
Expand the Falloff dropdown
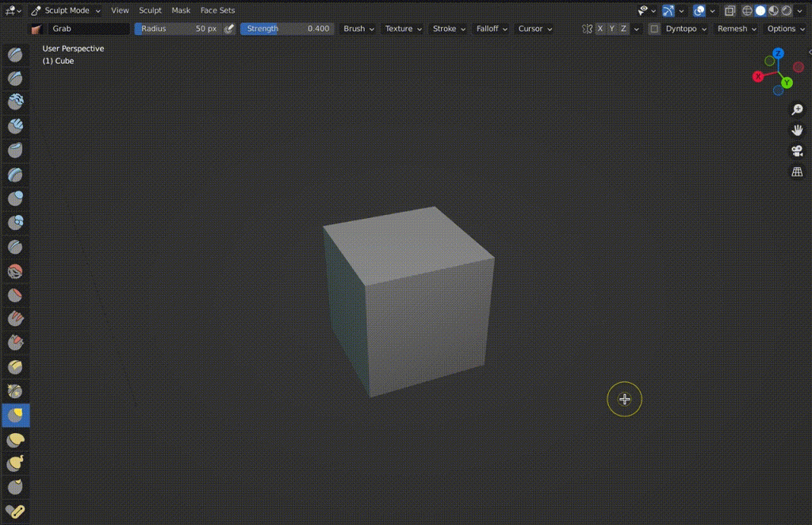click(x=491, y=29)
